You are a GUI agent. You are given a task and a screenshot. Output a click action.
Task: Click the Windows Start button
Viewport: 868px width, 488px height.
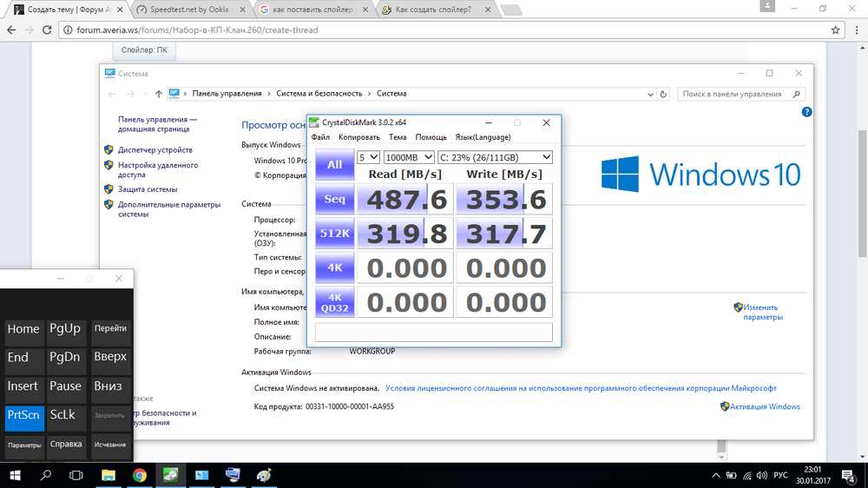(x=15, y=475)
